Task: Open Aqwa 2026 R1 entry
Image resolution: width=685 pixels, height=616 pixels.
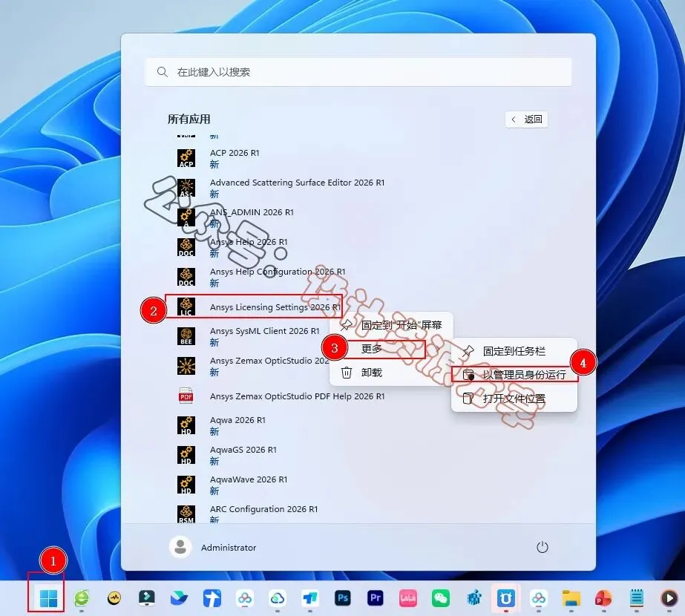Action: tap(237, 420)
